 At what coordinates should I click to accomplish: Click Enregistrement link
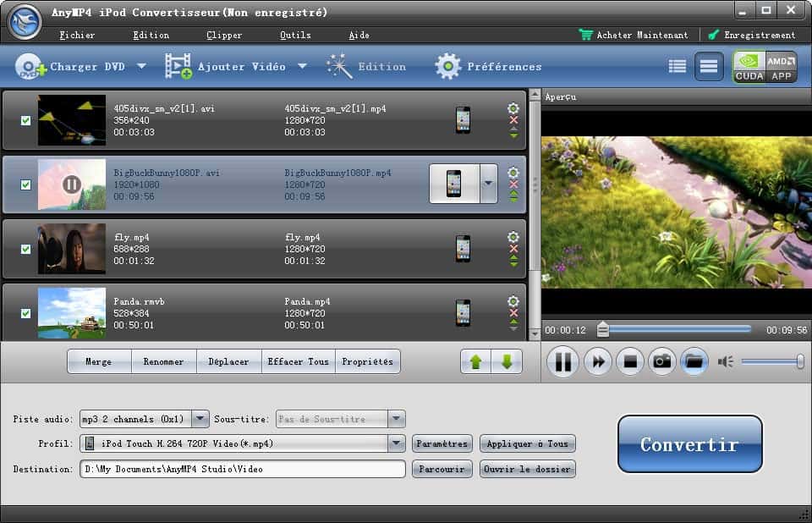tap(751, 35)
